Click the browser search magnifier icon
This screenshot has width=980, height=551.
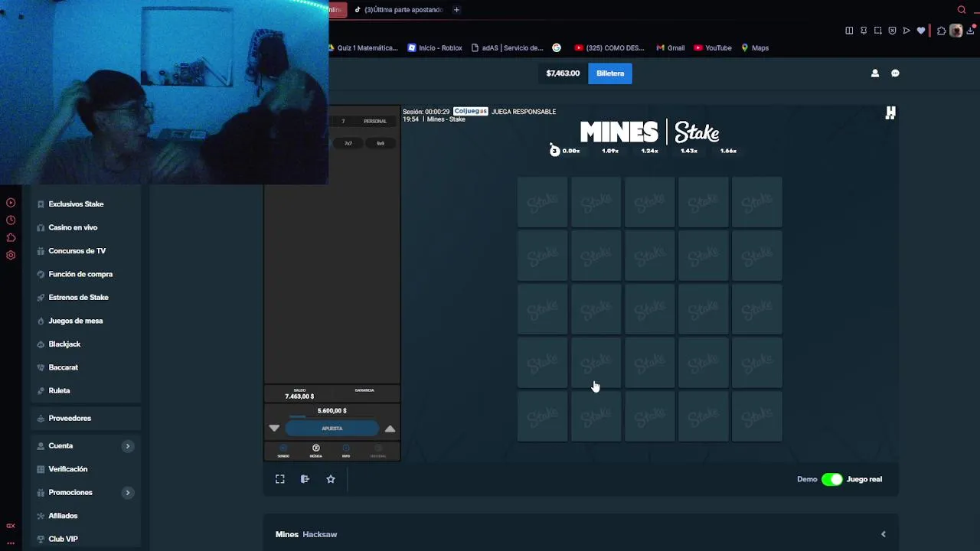coord(962,10)
